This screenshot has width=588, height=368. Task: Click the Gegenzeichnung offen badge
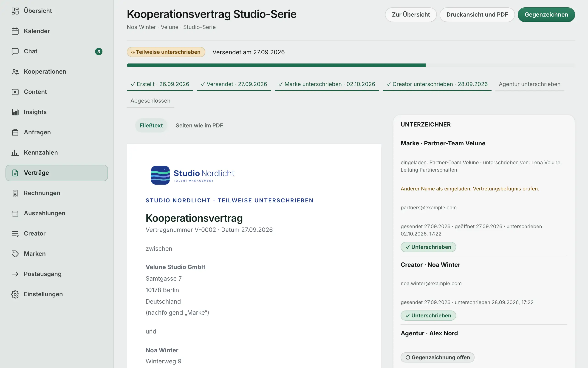tap(437, 357)
